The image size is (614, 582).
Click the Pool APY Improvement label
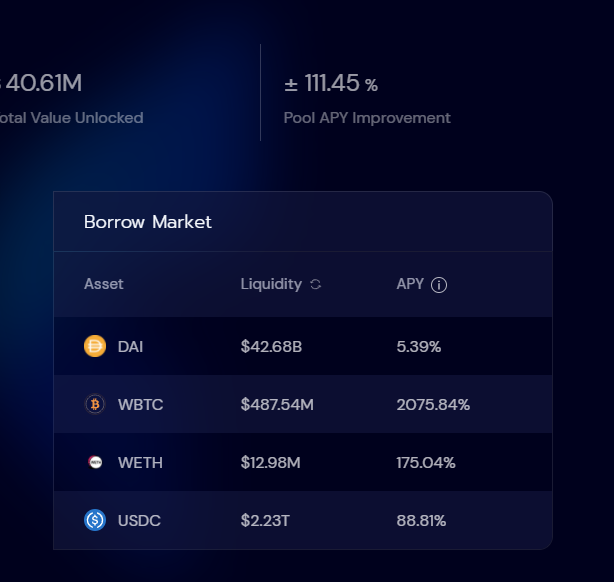point(367,118)
